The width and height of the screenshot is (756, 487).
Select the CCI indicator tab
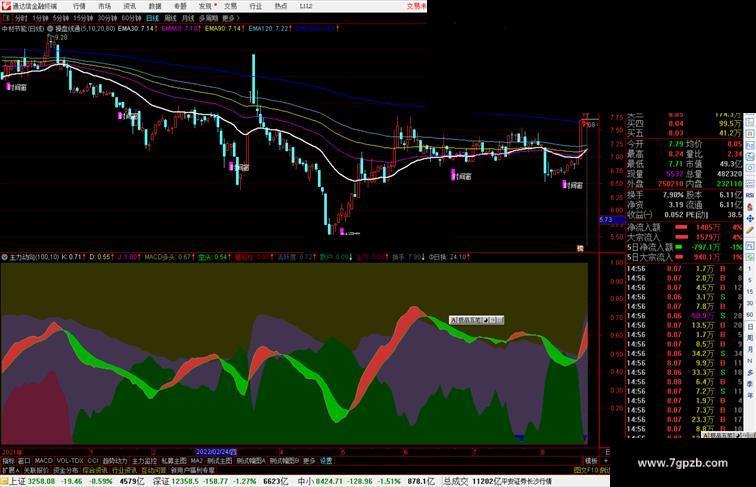(x=93, y=461)
